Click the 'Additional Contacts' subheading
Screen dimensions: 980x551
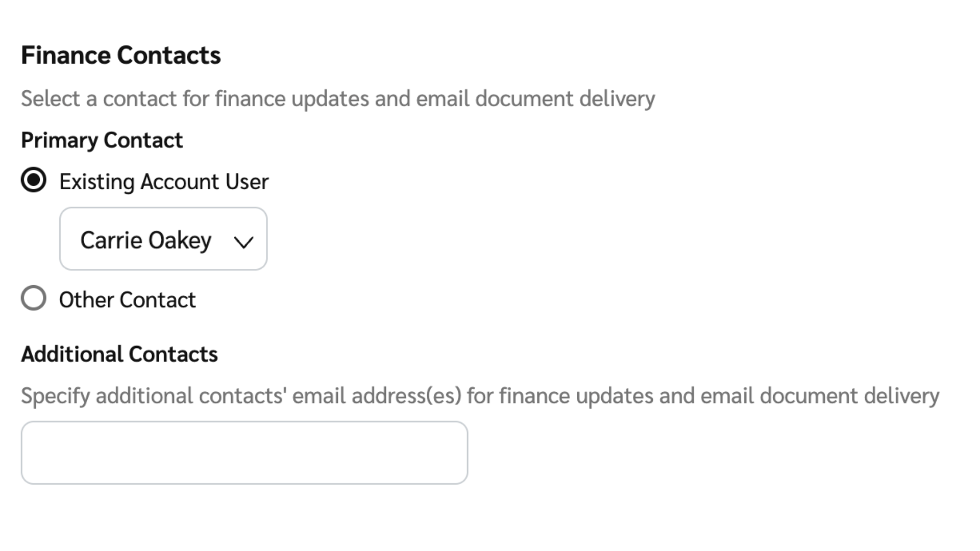119,354
